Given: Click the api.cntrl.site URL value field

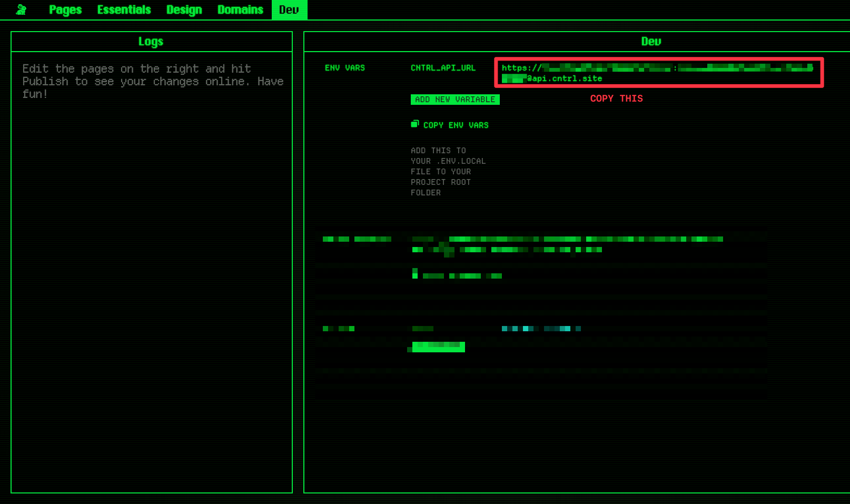Looking at the screenshot, I should click(658, 73).
